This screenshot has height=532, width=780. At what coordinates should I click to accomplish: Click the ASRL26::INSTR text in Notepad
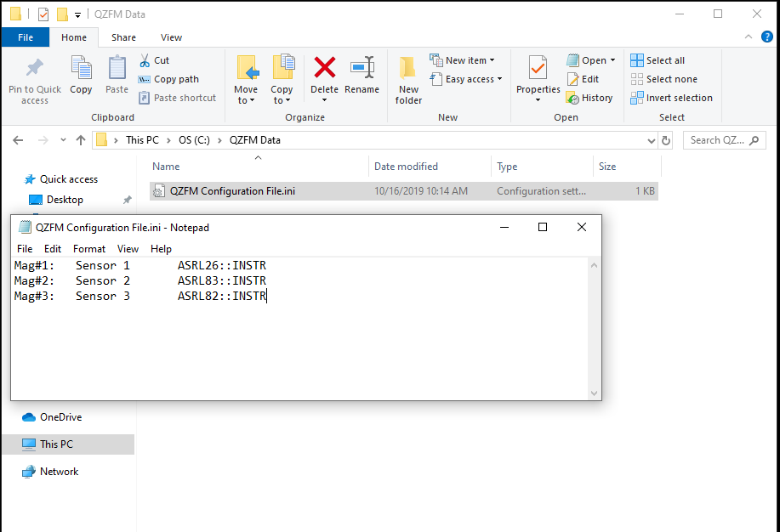(222, 265)
